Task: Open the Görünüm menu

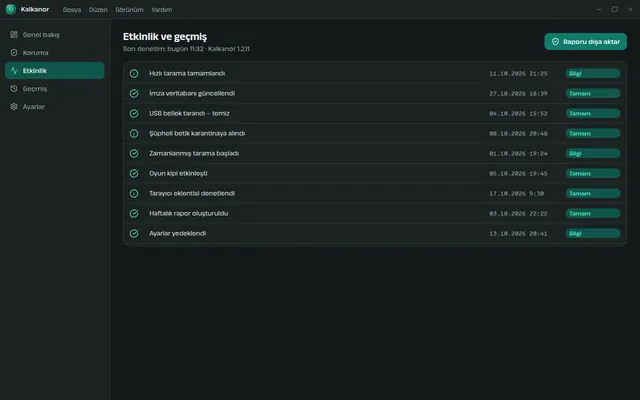Action: click(129, 9)
